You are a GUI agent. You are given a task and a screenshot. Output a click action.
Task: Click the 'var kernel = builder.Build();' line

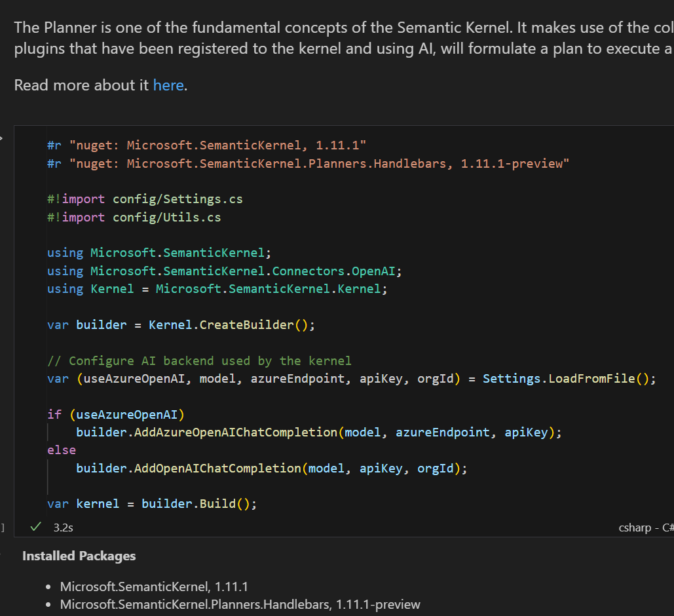pyautogui.click(x=152, y=504)
